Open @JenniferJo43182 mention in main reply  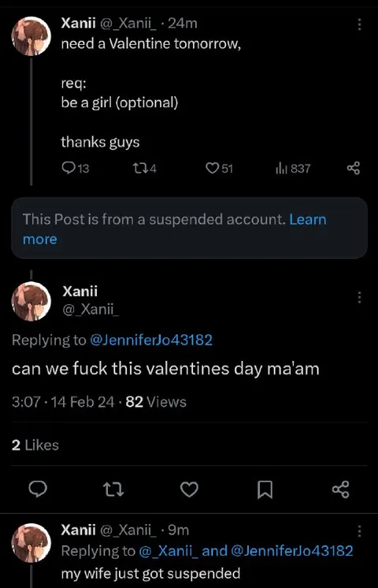[151, 340]
